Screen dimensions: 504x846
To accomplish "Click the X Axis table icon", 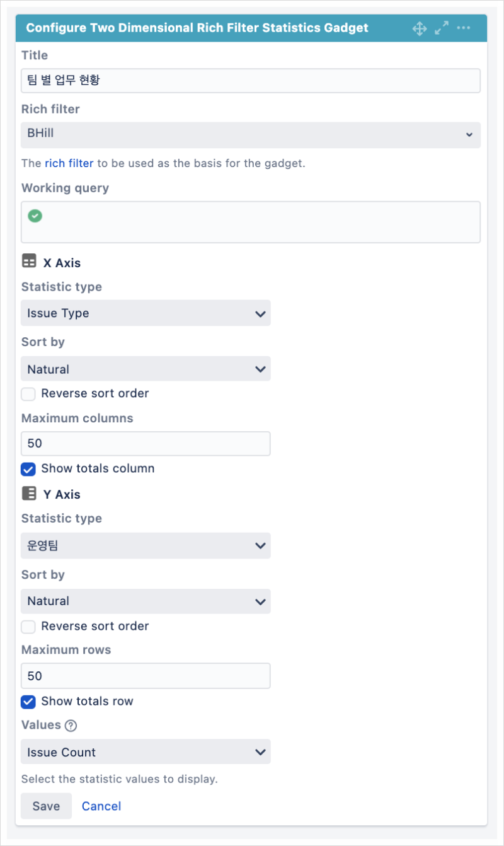I will tap(29, 262).
